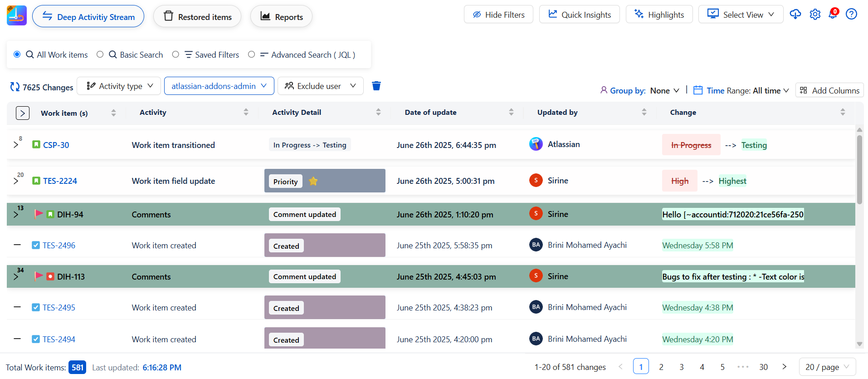The height and width of the screenshot is (379, 868).
Task: Open the Group by None dropdown
Action: [x=664, y=90]
